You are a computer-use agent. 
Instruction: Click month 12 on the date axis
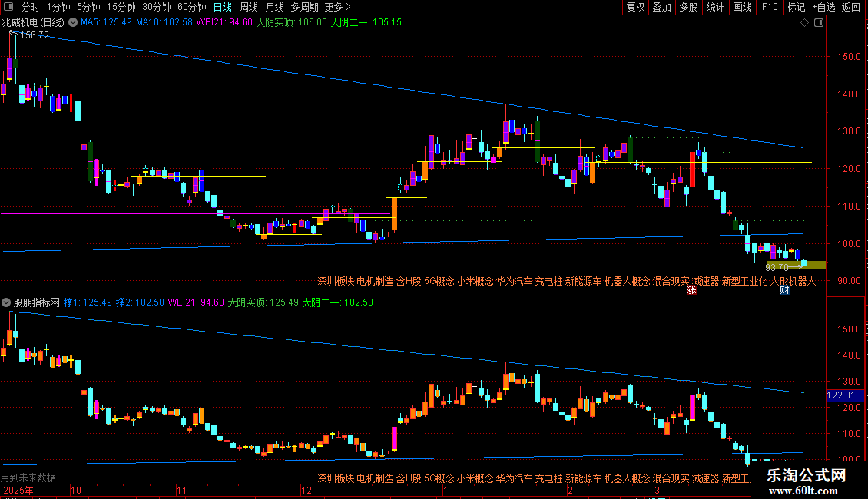pos(306,491)
